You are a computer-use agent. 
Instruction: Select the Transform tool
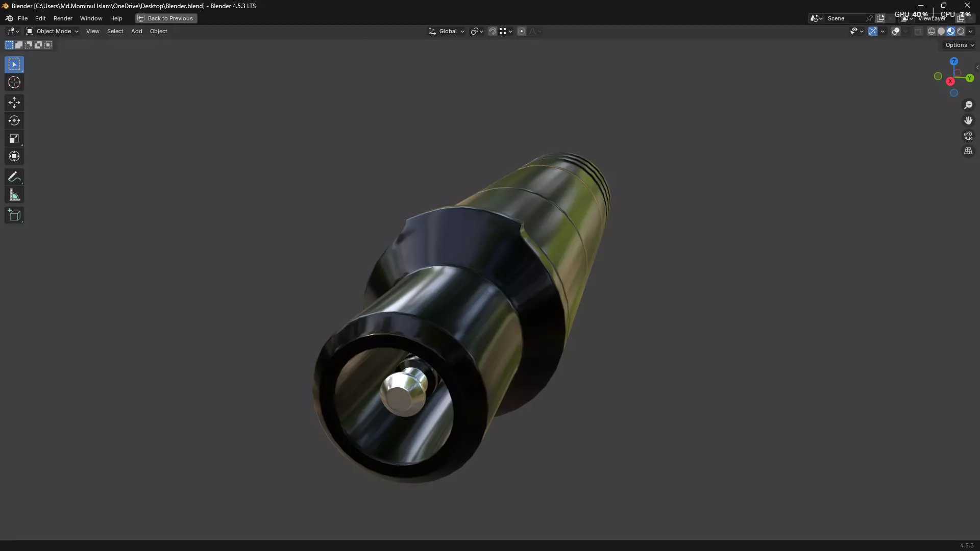(14, 156)
